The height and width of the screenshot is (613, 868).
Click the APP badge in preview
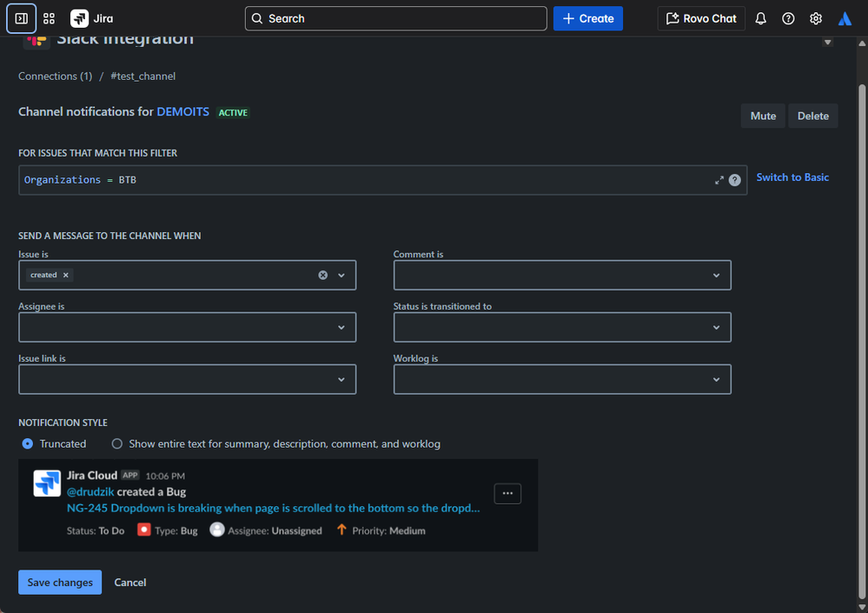(130, 475)
